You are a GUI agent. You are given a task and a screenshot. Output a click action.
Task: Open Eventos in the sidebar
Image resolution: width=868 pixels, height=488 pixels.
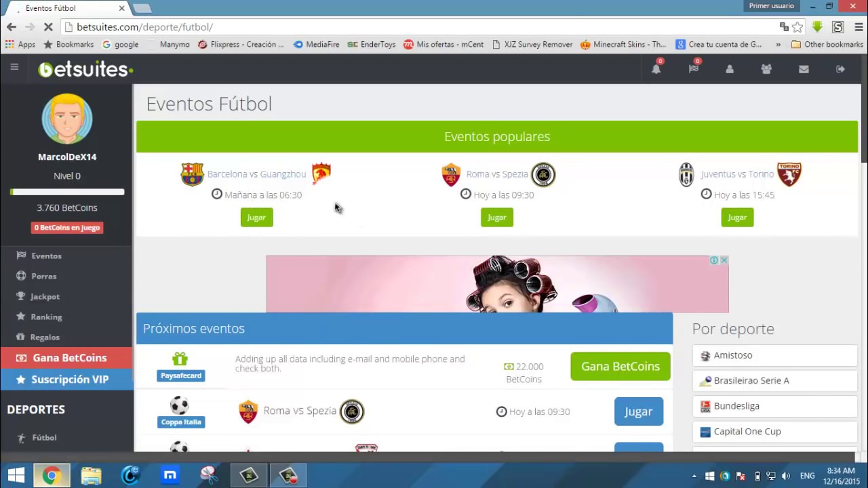click(x=46, y=256)
